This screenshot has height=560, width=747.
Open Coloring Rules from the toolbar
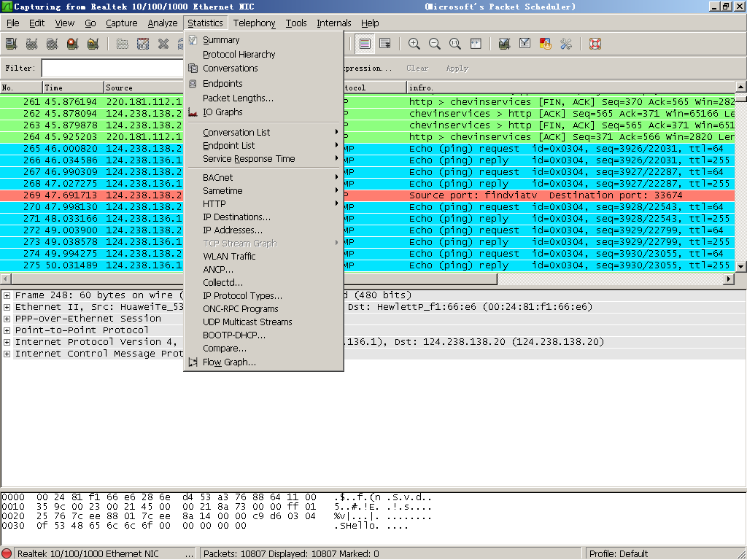(545, 44)
